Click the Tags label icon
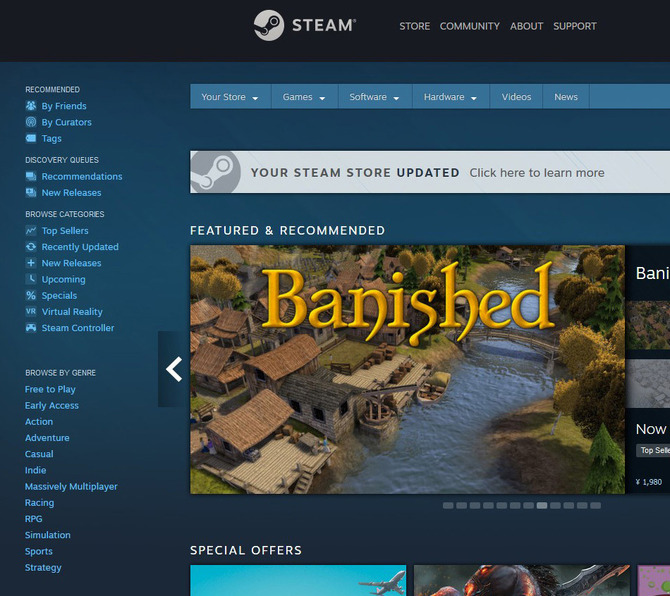Viewport: 670px width, 596px height. tap(31, 138)
